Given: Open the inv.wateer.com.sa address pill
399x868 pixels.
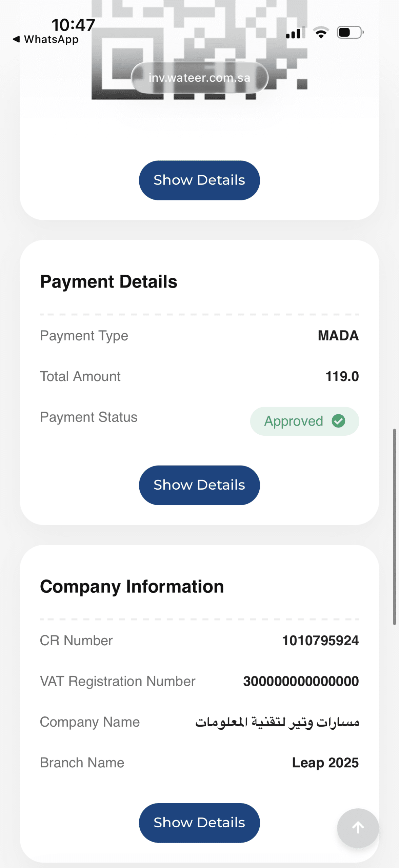Looking at the screenshot, I should [x=199, y=78].
